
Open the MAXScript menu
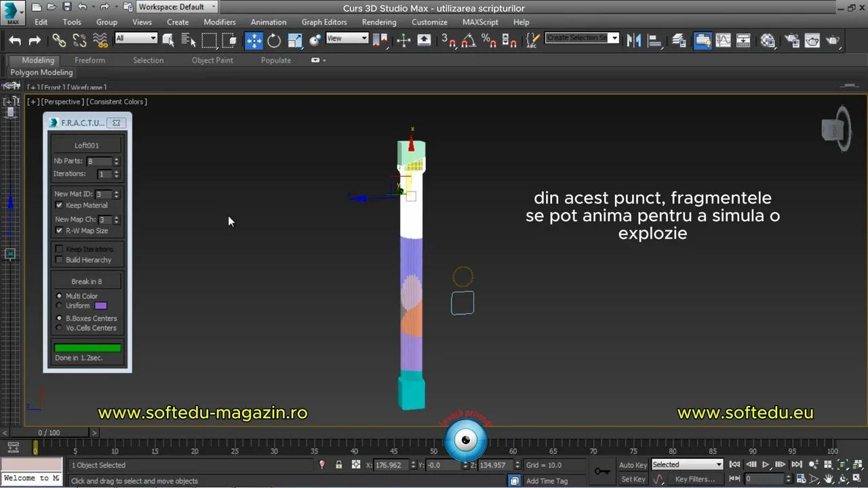pos(480,22)
